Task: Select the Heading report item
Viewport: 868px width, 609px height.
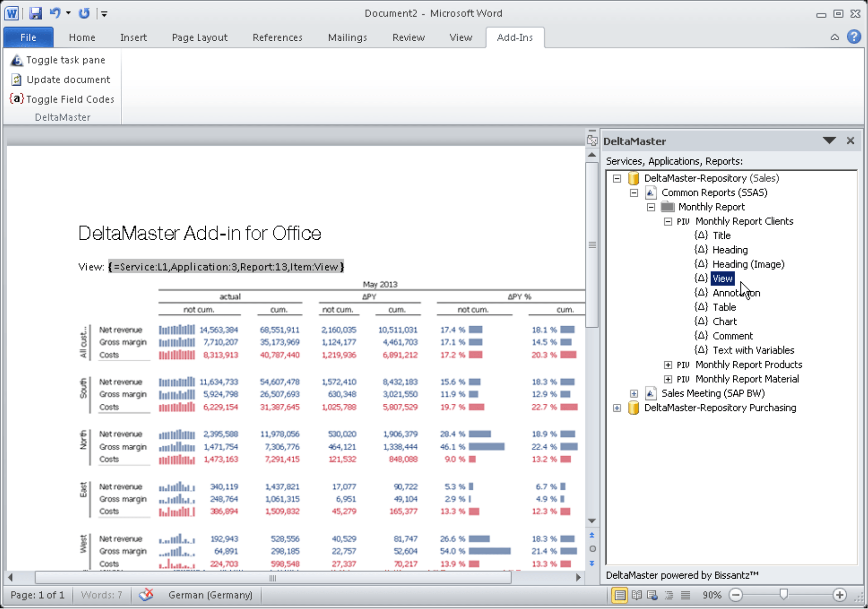Action: pos(730,250)
